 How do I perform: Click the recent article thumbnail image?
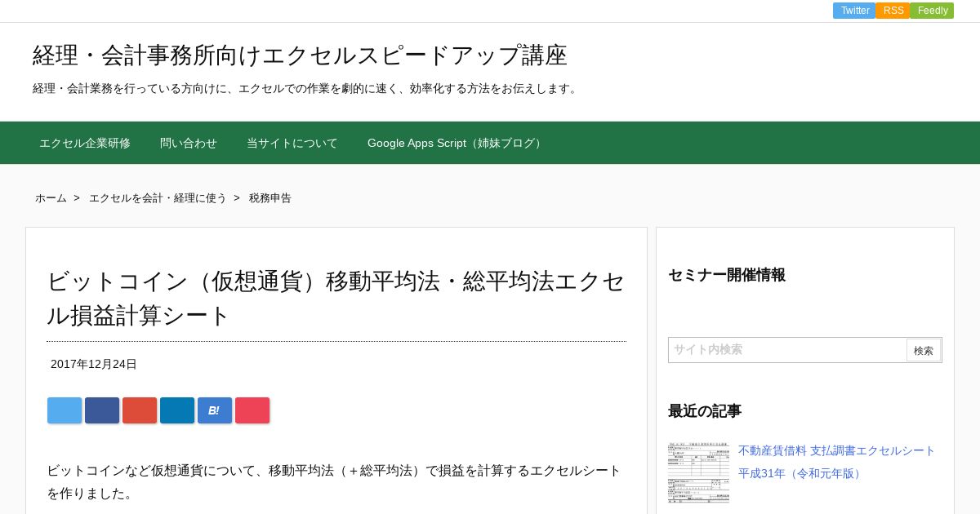(x=698, y=472)
